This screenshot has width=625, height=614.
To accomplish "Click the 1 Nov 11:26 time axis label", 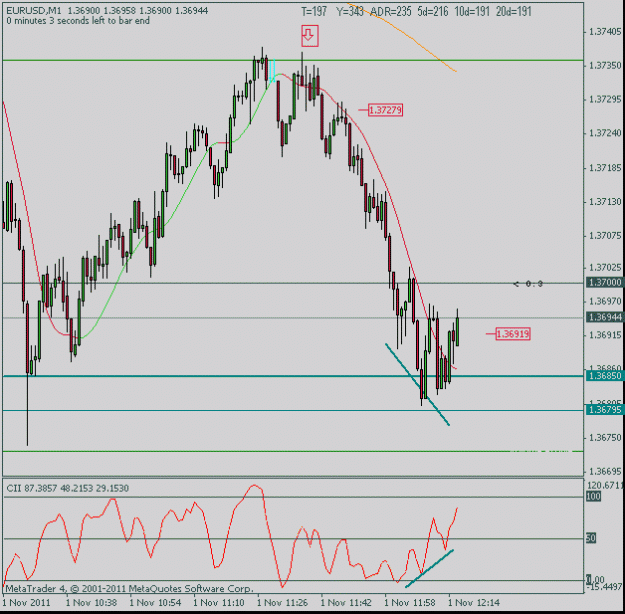I will point(282,602).
